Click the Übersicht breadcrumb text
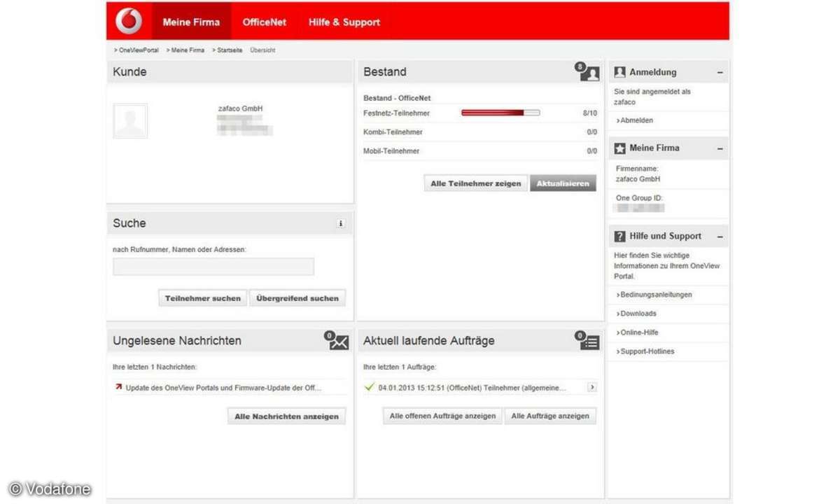This screenshot has height=504, width=840. coord(262,50)
